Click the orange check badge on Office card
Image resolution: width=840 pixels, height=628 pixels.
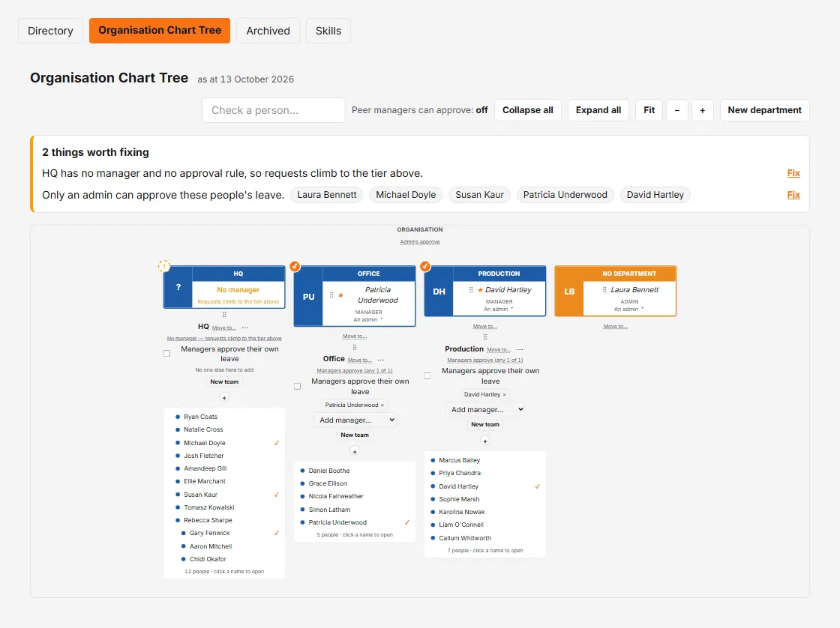click(x=295, y=266)
